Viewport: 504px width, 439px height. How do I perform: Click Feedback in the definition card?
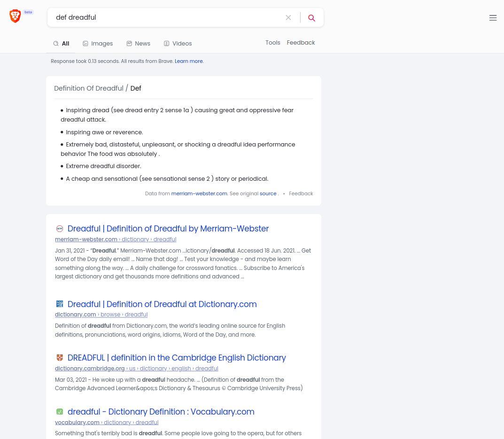301,193
